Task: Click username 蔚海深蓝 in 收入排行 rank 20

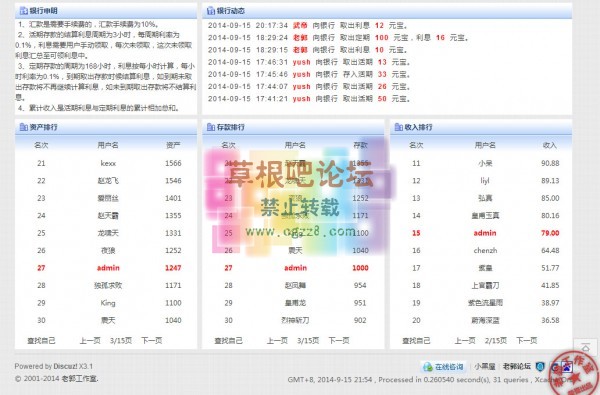Action: tap(485, 320)
